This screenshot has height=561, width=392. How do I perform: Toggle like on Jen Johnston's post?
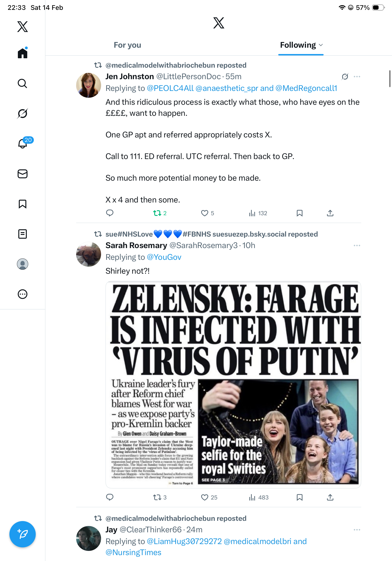pos(204,213)
